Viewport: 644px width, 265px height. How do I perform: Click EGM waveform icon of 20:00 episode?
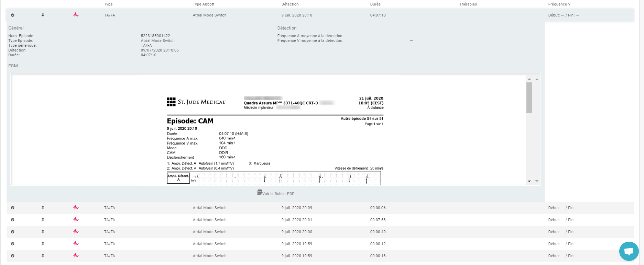[76, 232]
